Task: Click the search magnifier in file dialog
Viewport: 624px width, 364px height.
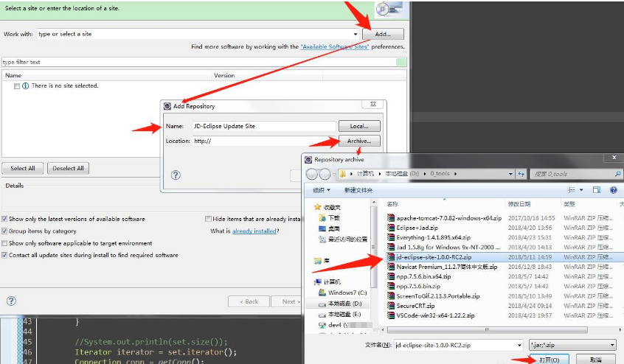Action: click(617, 174)
